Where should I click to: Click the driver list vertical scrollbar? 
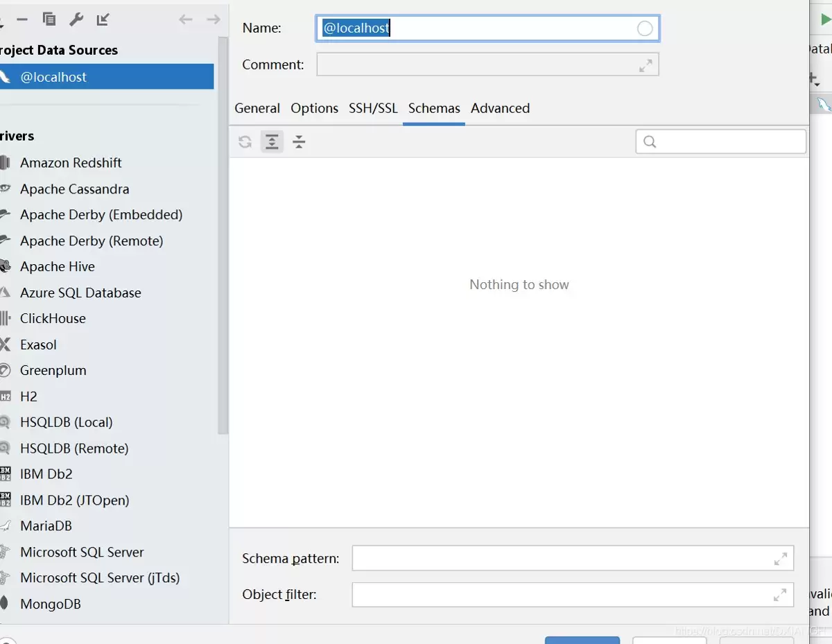point(223,236)
